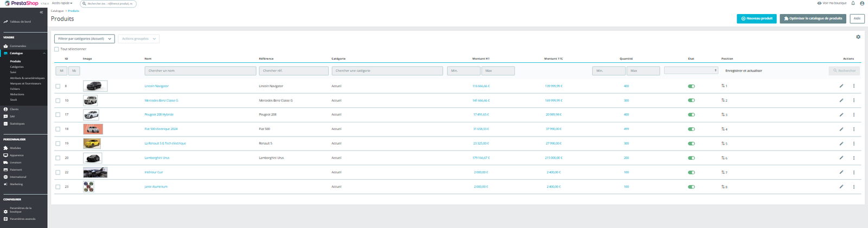Open the Accès rapide dropdown
This screenshot has width=868, height=228.
(x=62, y=3)
